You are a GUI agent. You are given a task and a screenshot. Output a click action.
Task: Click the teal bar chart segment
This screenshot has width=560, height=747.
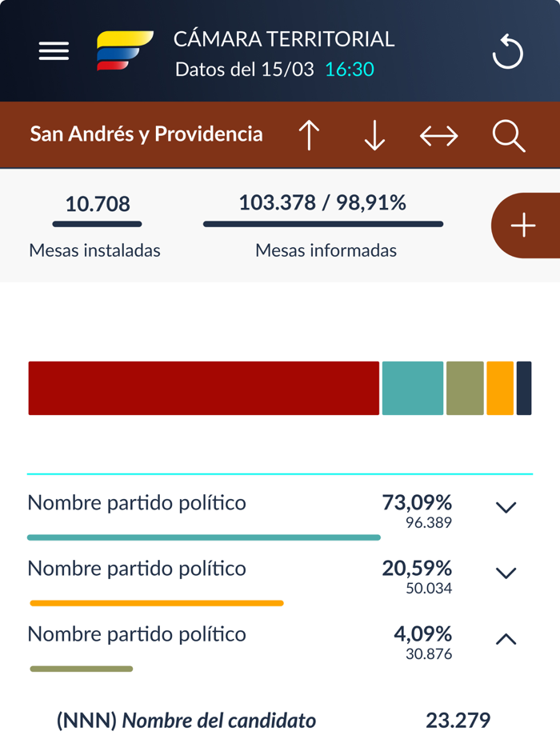tap(413, 388)
